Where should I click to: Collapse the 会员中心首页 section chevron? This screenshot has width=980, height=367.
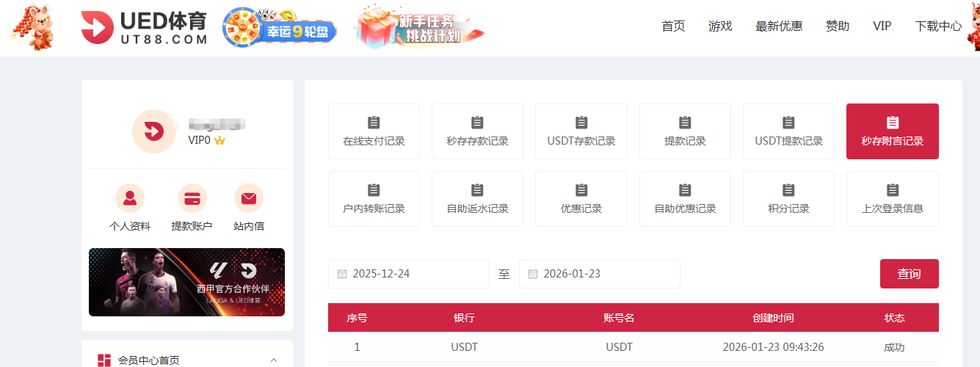point(274,360)
